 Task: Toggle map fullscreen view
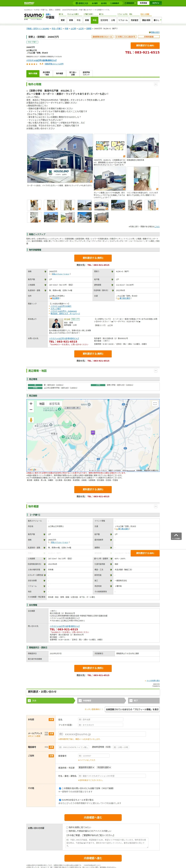click(x=155, y=404)
